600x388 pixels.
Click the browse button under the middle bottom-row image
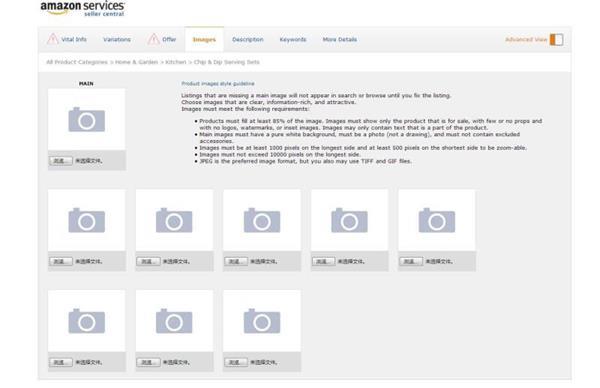pyautogui.click(x=148, y=362)
